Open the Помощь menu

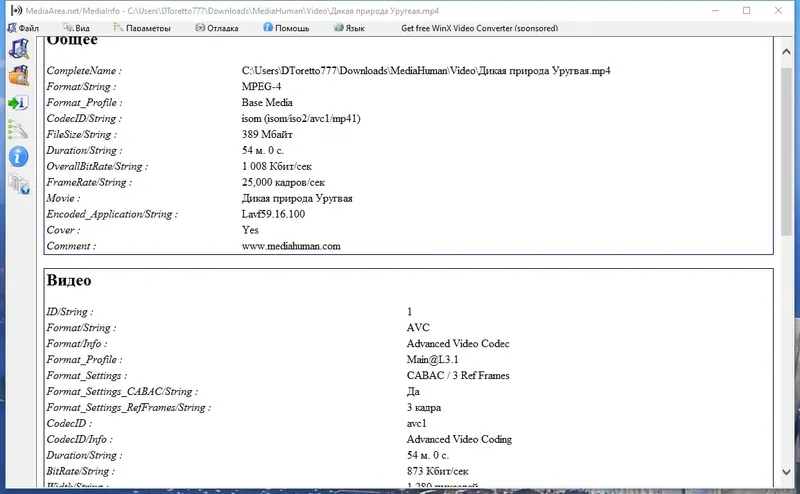[286, 28]
